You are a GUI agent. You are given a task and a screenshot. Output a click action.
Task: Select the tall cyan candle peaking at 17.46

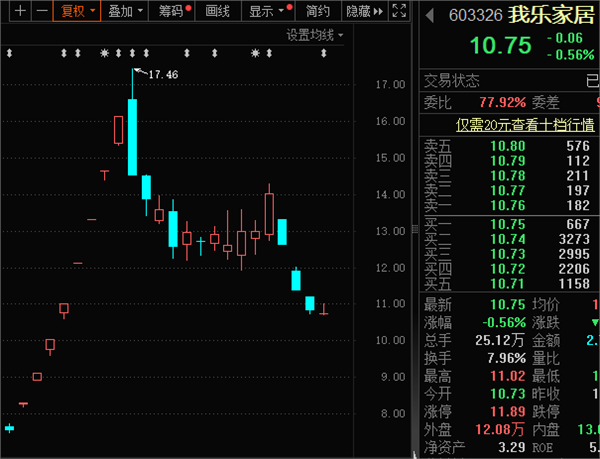coord(132,137)
